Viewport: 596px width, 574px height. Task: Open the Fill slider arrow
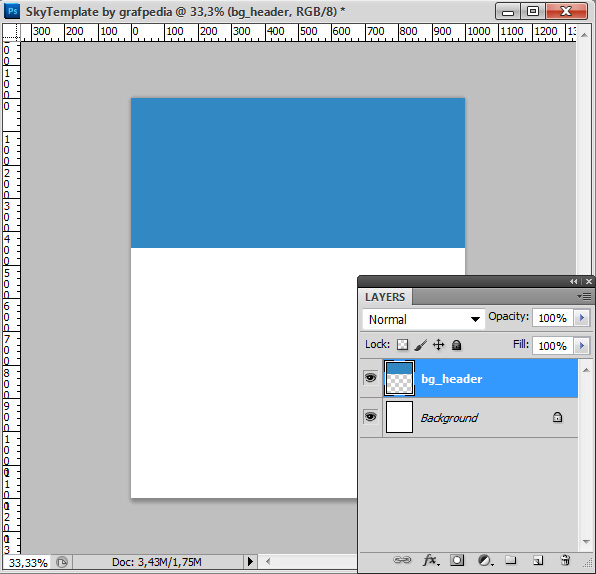582,346
